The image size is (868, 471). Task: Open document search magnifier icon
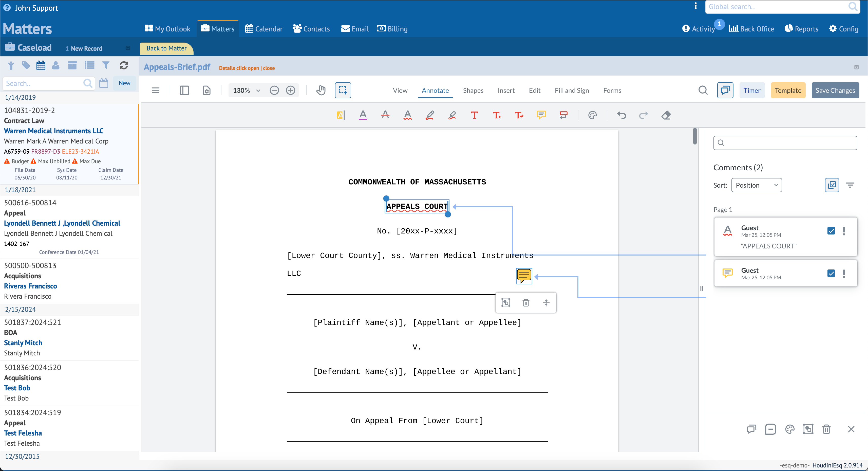click(x=703, y=90)
